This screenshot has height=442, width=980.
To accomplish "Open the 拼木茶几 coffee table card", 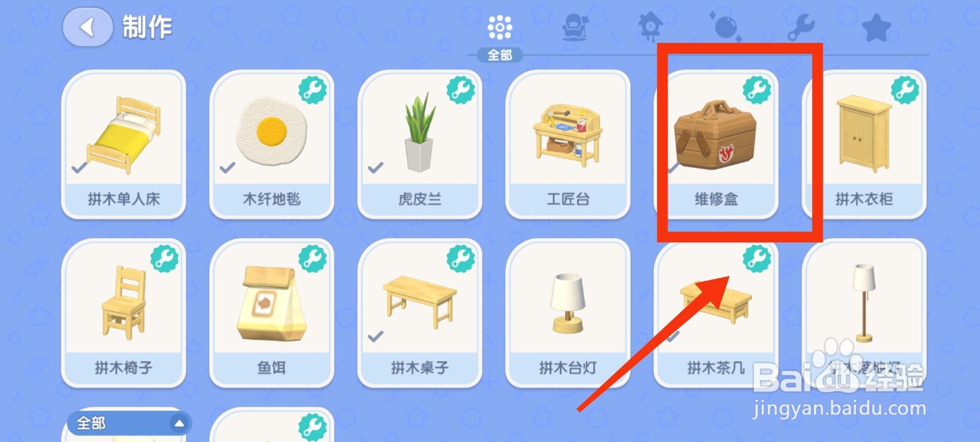I will pyautogui.click(x=717, y=313).
